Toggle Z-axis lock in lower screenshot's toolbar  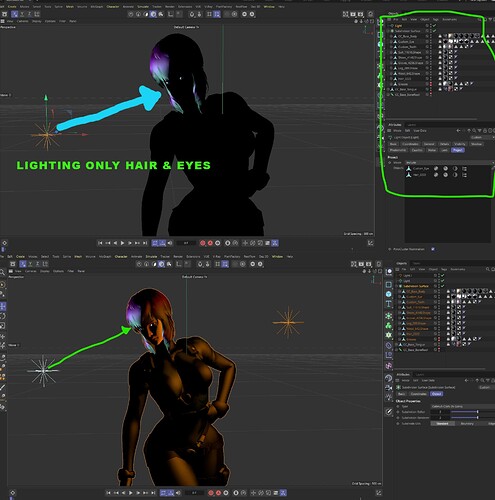[37, 264]
